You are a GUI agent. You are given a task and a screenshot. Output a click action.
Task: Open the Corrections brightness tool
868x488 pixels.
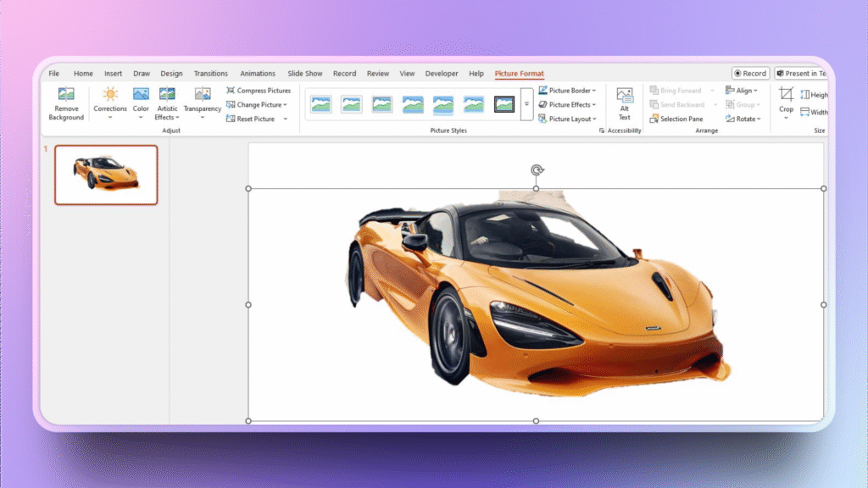[110, 95]
